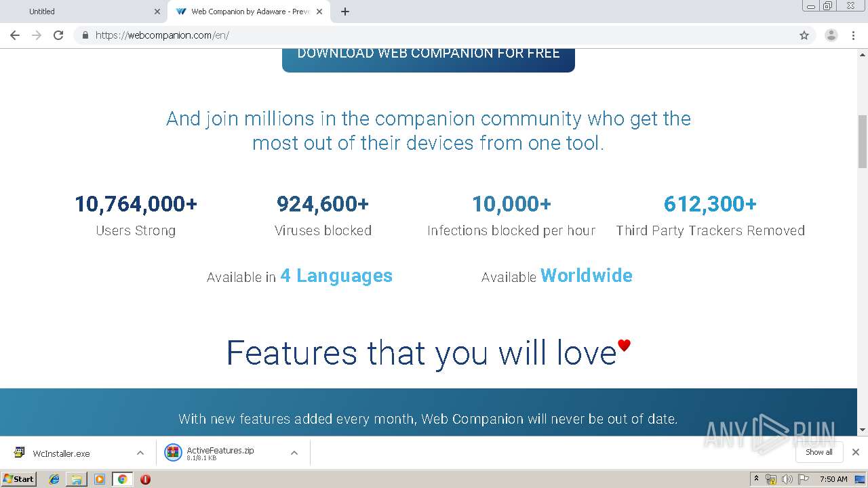Show all downloads

pos(819,452)
